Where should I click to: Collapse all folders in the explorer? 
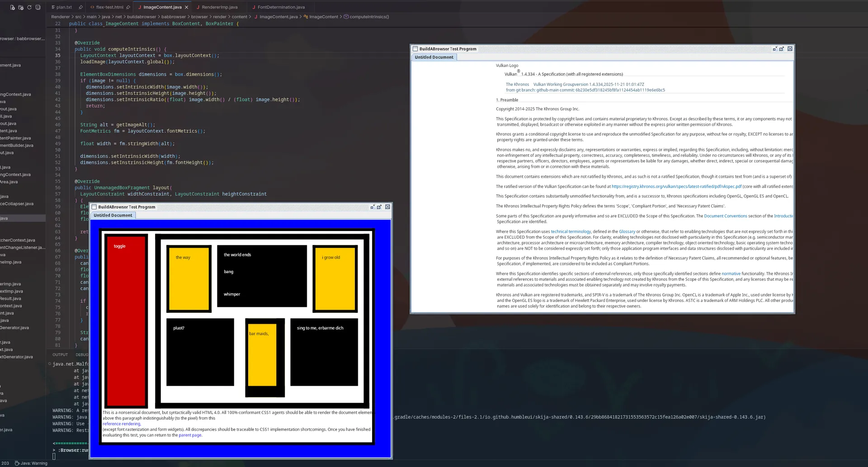pos(38,8)
